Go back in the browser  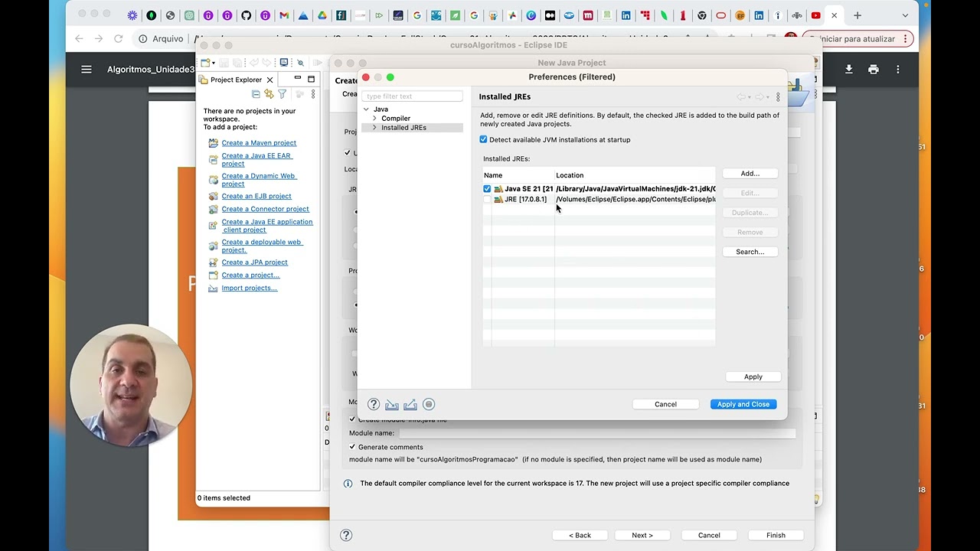pyautogui.click(x=79, y=38)
